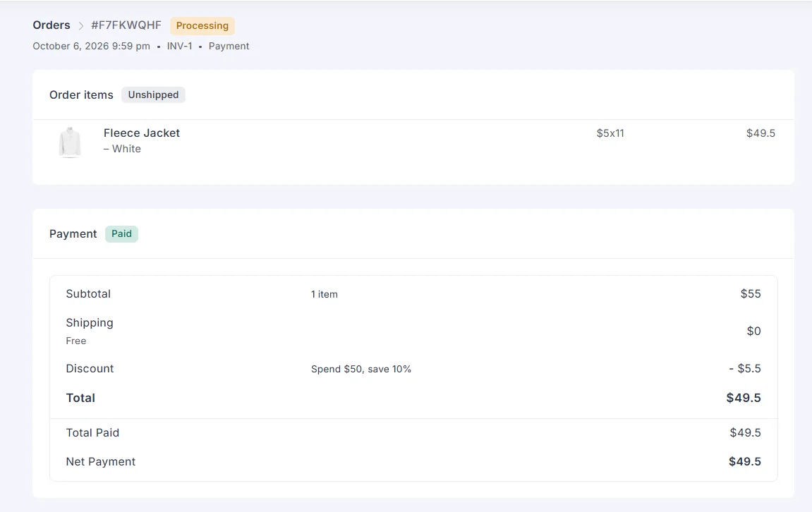The image size is (812, 512).
Task: Open invoice INV-1
Action: pyautogui.click(x=179, y=46)
